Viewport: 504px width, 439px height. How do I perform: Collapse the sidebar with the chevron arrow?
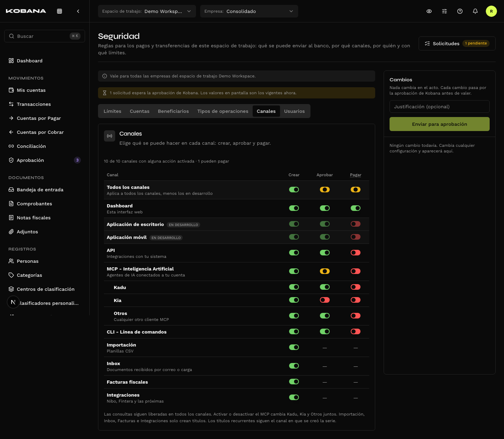(x=78, y=11)
